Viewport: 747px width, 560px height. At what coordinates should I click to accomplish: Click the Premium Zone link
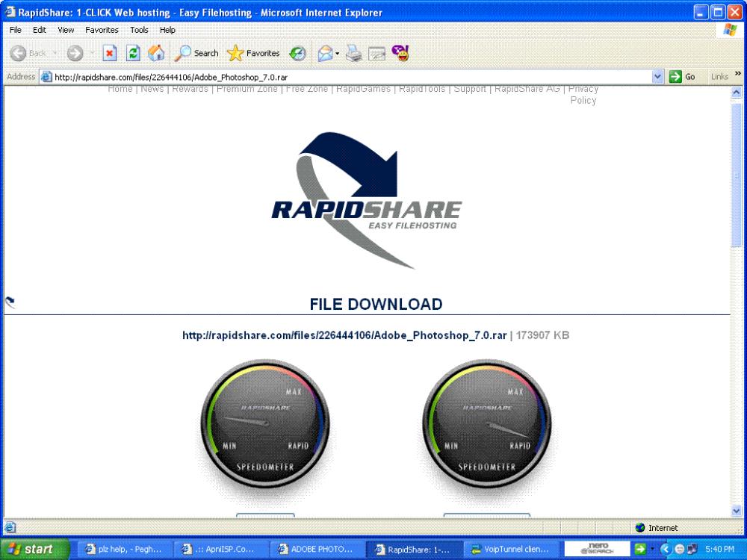[247, 89]
